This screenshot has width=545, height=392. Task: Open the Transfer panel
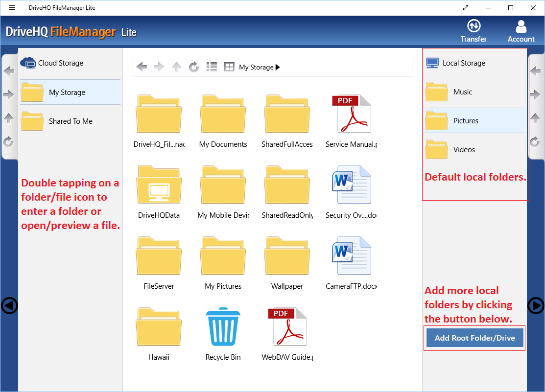point(473,30)
